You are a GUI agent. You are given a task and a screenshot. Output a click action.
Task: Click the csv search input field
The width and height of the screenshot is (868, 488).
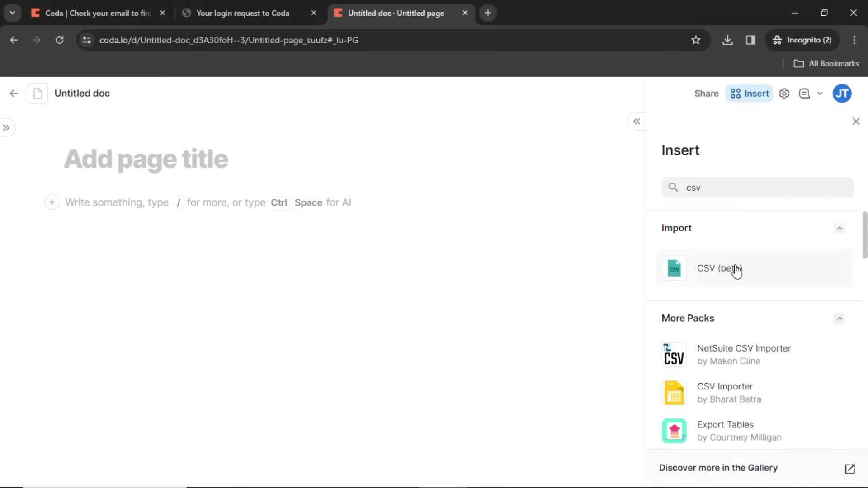(757, 188)
